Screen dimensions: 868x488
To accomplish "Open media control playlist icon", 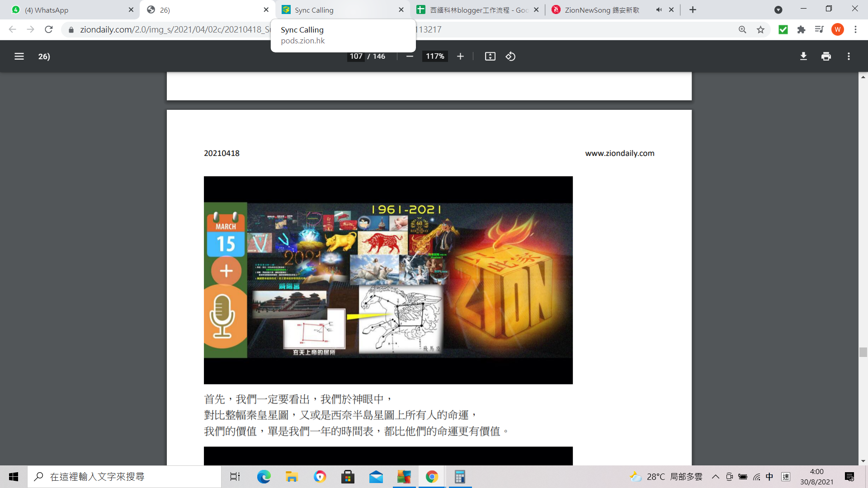I will click(x=819, y=29).
